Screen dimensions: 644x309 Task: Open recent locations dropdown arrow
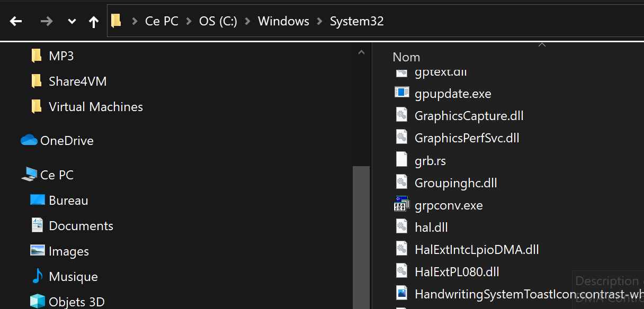click(72, 22)
